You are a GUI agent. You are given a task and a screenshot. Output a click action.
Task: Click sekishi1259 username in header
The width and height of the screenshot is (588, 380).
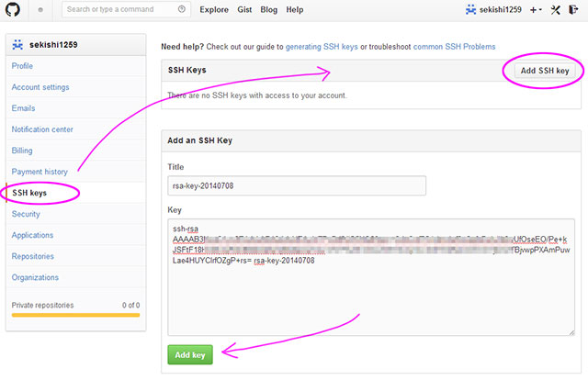coord(500,10)
